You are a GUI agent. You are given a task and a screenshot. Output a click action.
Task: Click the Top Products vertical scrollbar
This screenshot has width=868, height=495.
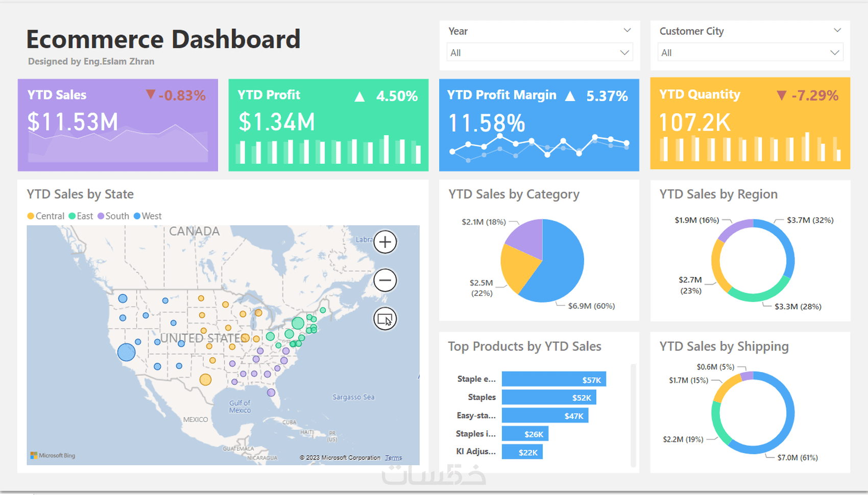click(x=633, y=415)
